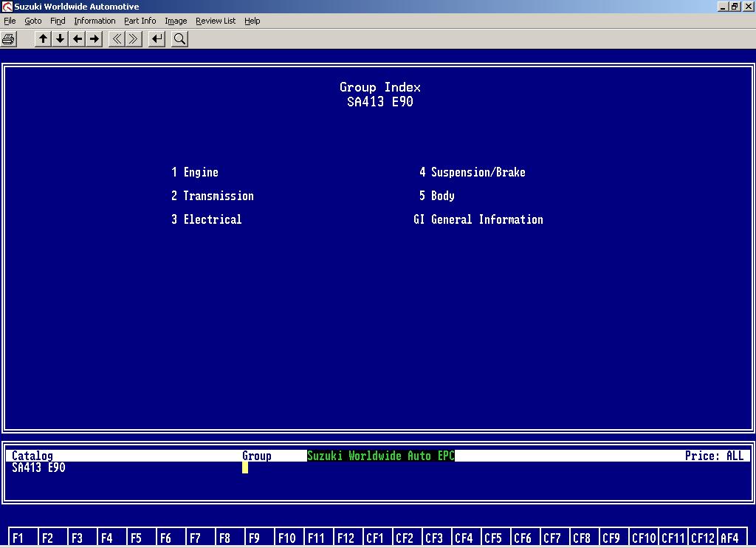Click 'Suzuki Worldwide Auto EPC' green label
The width and height of the screenshot is (756, 548).
click(x=381, y=456)
